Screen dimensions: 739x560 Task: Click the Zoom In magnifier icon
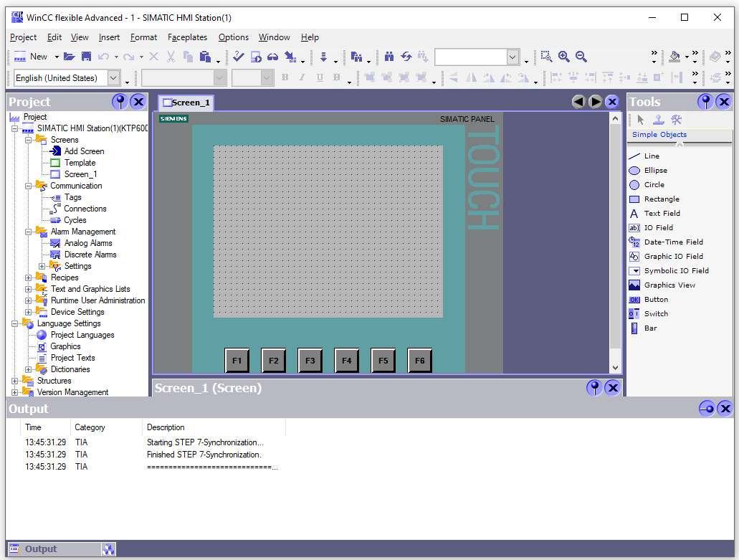tap(563, 57)
